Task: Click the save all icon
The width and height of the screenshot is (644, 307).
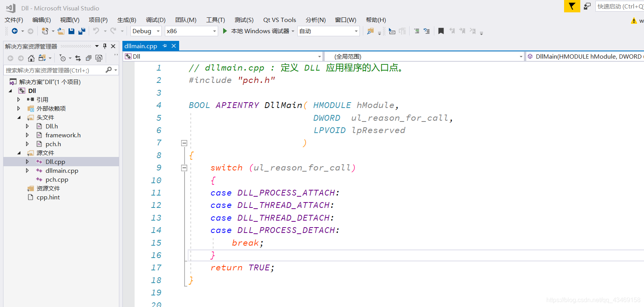Action: point(82,31)
